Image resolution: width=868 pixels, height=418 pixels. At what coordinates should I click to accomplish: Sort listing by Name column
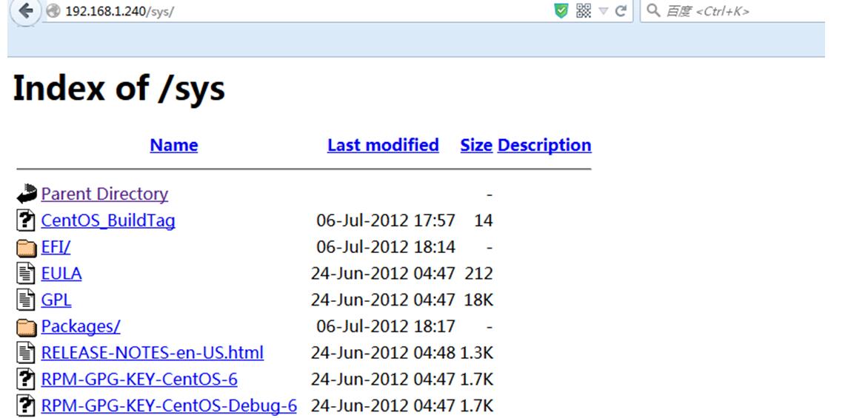click(x=174, y=145)
